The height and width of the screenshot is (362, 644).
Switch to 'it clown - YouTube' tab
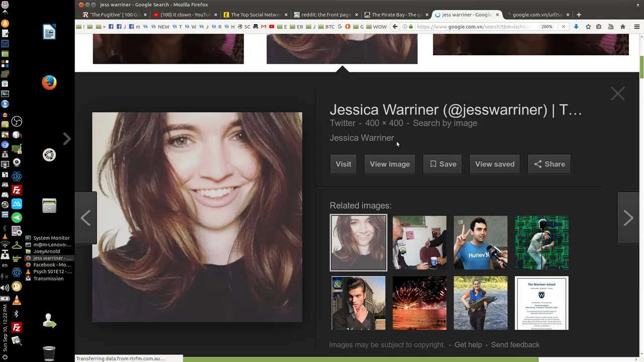coord(185,15)
